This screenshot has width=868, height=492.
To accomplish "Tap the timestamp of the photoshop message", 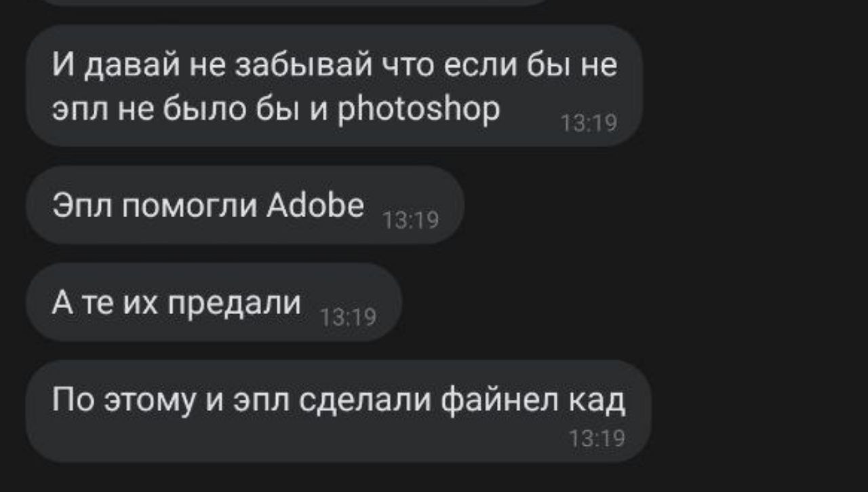I will (589, 123).
